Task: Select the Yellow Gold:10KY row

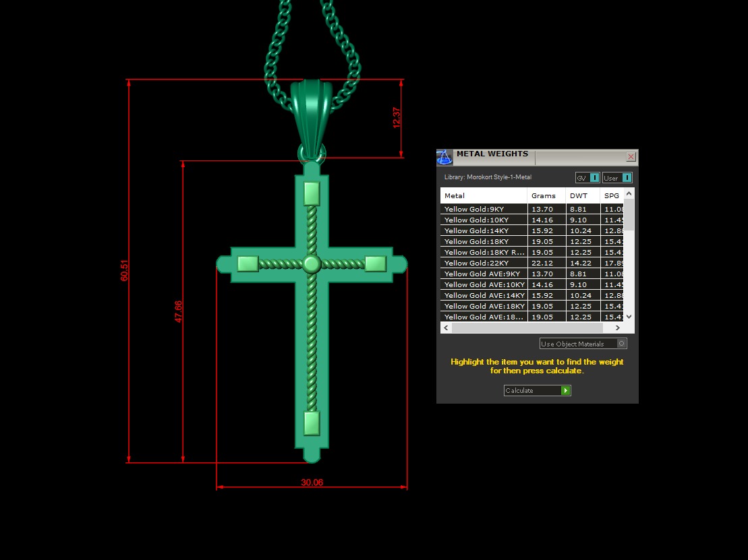Action: 532,220
